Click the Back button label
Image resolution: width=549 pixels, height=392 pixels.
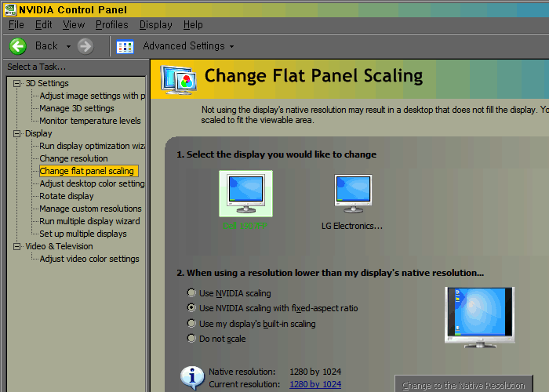pos(46,45)
